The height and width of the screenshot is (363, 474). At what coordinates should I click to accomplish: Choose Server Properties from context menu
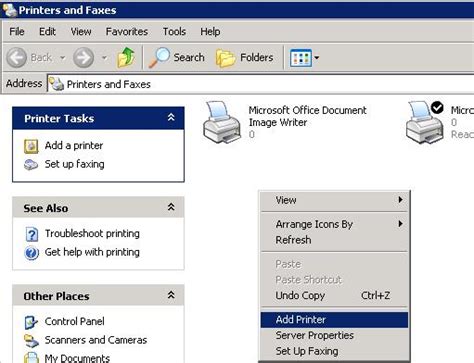pyautogui.click(x=334, y=335)
